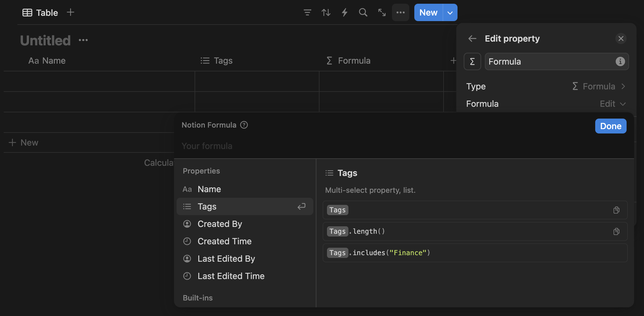The image size is (644, 316).
Task: Open the ellipsis view options icon
Action: (400, 12)
